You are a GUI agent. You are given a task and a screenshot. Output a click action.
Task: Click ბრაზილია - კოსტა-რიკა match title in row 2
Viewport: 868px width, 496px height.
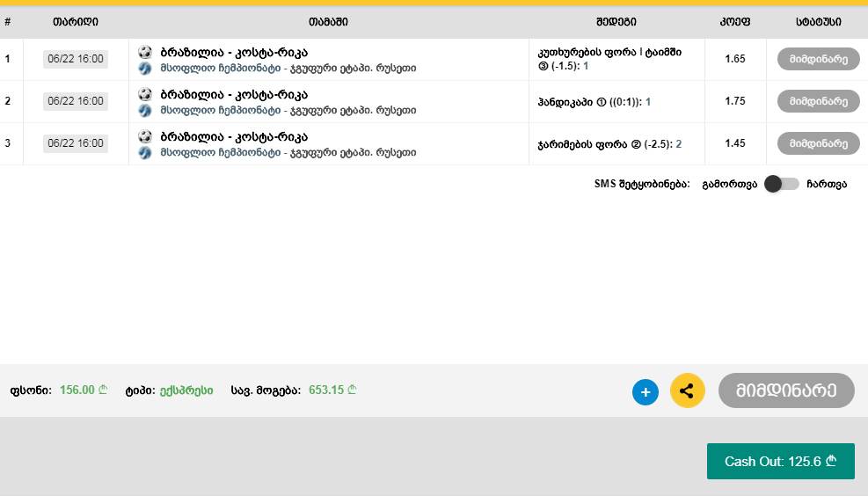[x=234, y=94]
